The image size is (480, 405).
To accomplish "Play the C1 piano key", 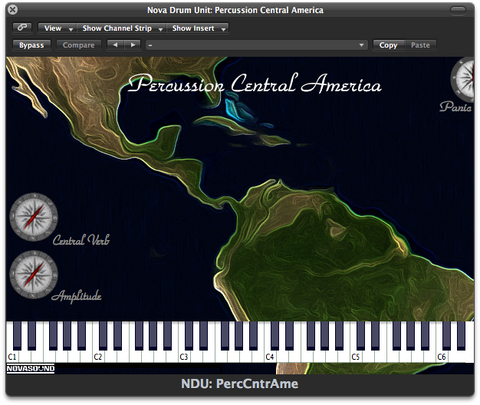I will 12,357.
